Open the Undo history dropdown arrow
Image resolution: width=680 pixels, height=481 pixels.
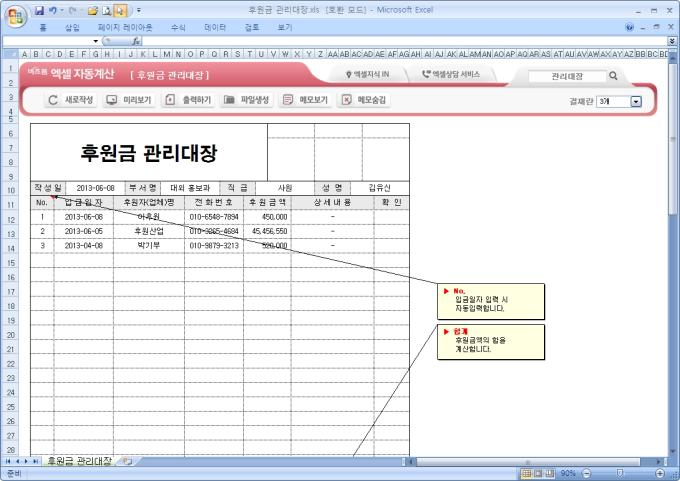click(x=62, y=10)
